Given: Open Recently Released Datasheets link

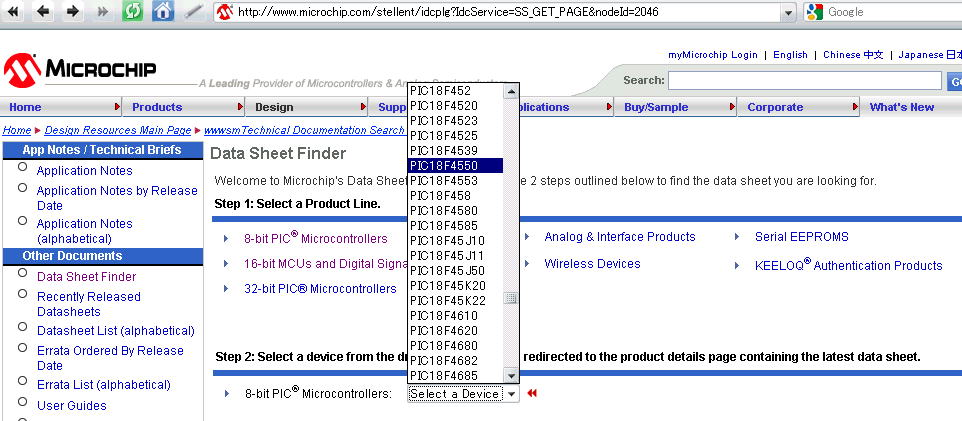Looking at the screenshot, I should tap(89, 304).
